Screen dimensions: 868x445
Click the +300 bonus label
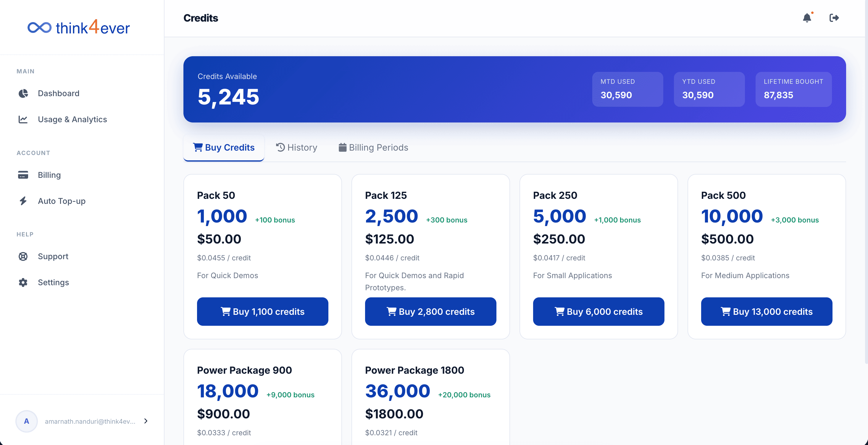pos(446,220)
